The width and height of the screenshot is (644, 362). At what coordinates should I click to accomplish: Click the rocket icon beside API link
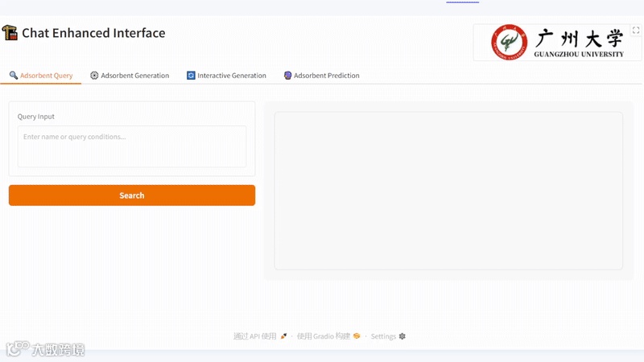point(283,336)
